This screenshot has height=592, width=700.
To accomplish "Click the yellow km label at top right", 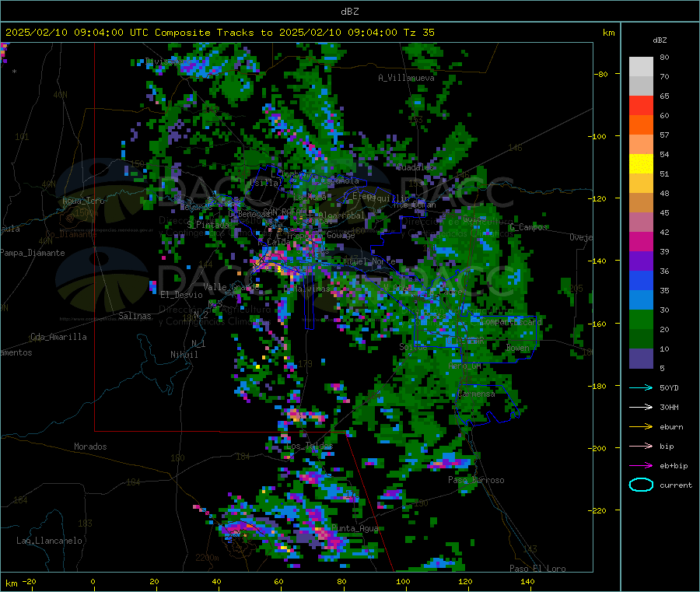I will pos(608,33).
